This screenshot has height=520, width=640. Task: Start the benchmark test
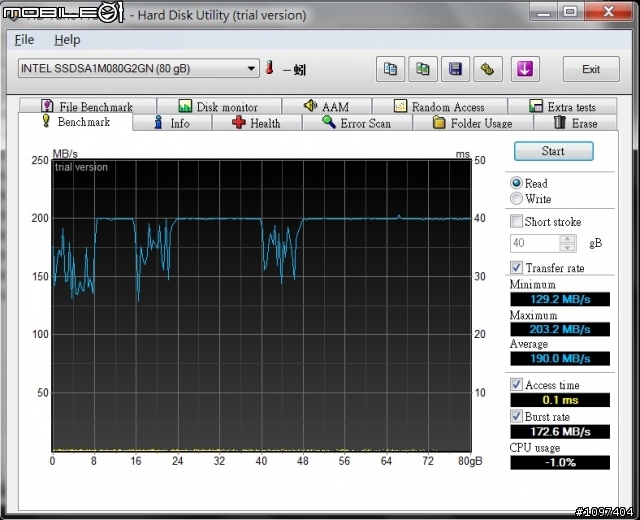pos(553,151)
